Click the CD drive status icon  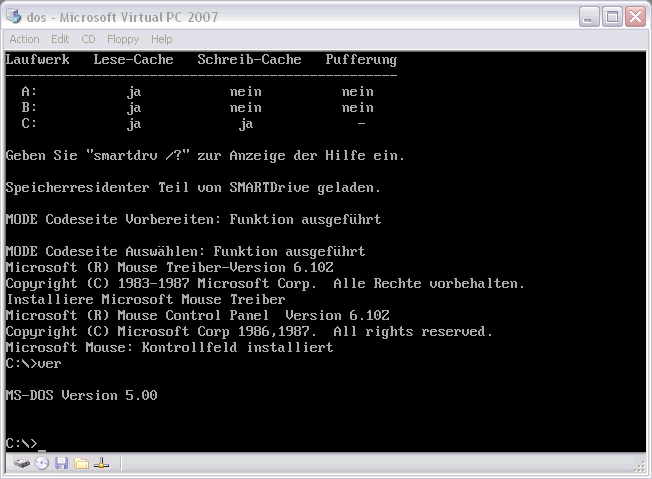(x=42, y=463)
